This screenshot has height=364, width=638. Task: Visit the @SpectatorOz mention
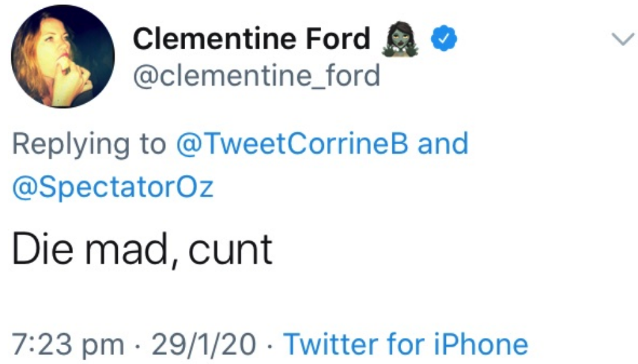pos(113,187)
